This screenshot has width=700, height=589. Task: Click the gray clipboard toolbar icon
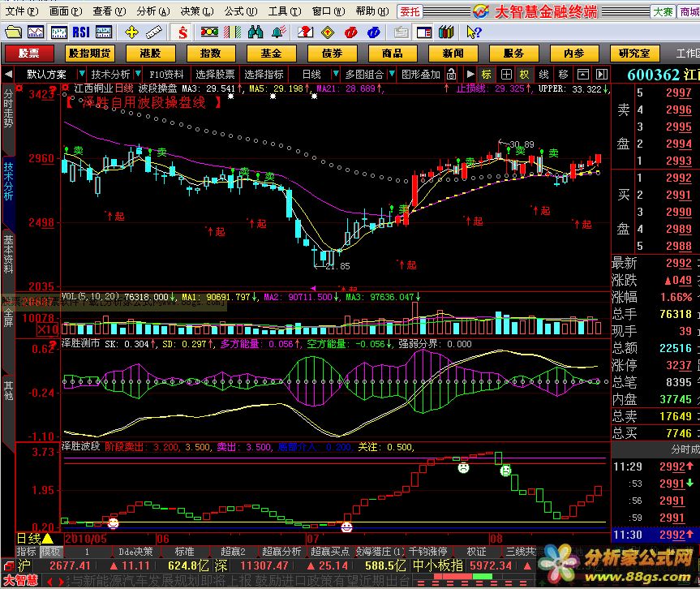point(401,32)
